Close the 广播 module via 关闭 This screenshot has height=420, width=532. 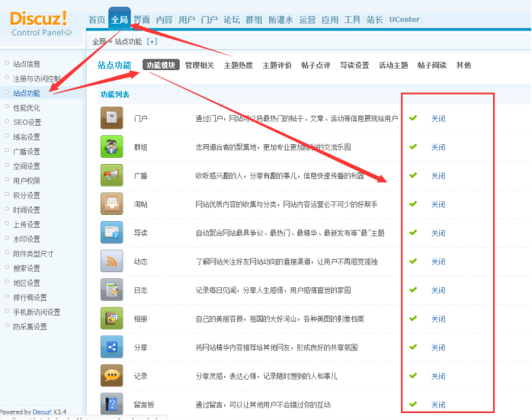[438, 176]
